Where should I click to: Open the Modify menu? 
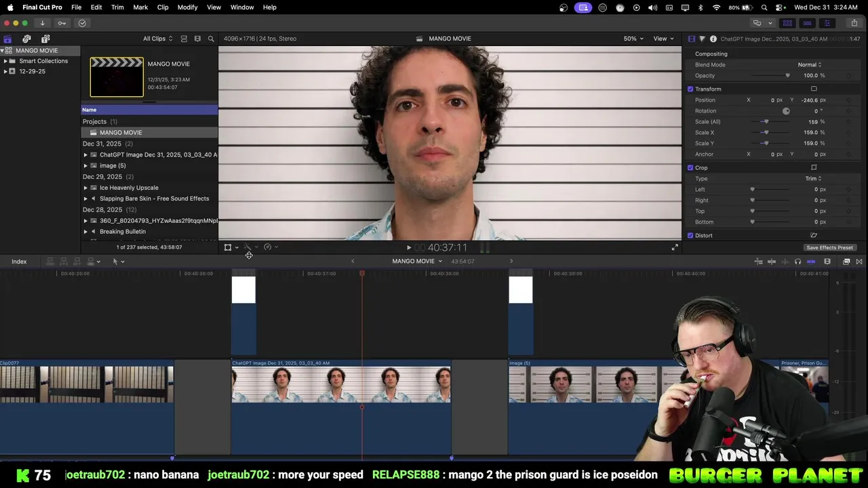pyautogui.click(x=188, y=7)
